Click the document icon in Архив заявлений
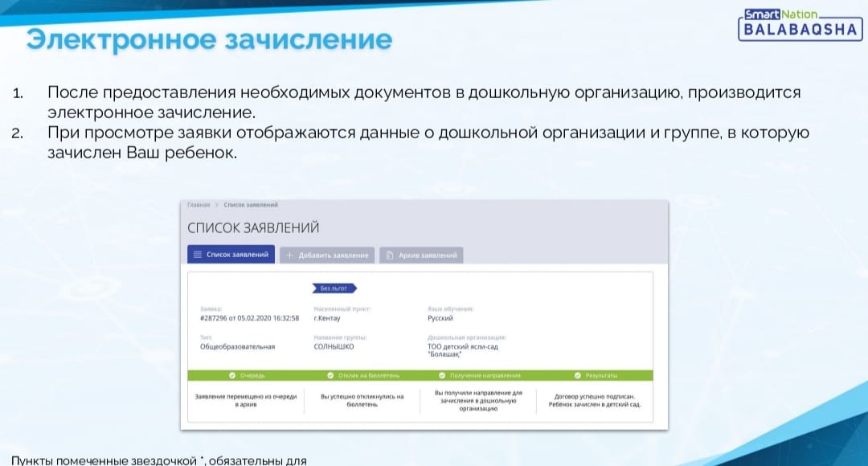Viewport: 868px width, 466px height. point(389,255)
